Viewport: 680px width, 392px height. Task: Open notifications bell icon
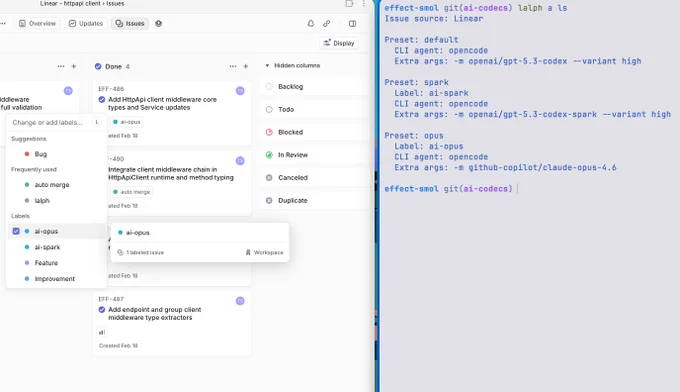(311, 23)
